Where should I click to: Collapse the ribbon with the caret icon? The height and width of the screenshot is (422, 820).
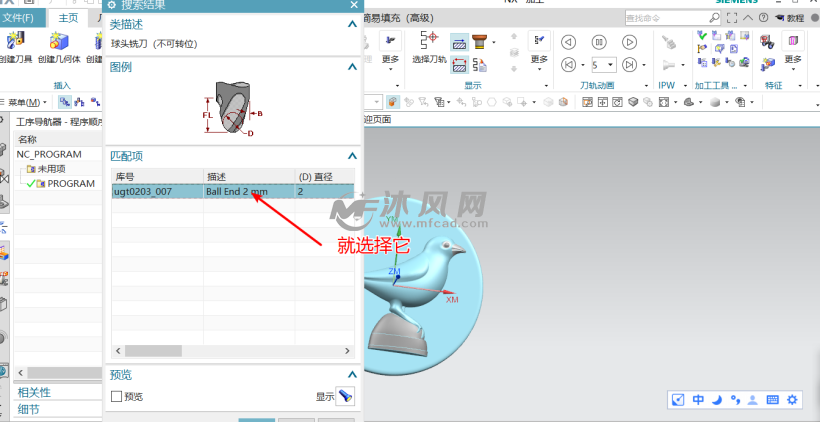pyautogui.click(x=748, y=18)
